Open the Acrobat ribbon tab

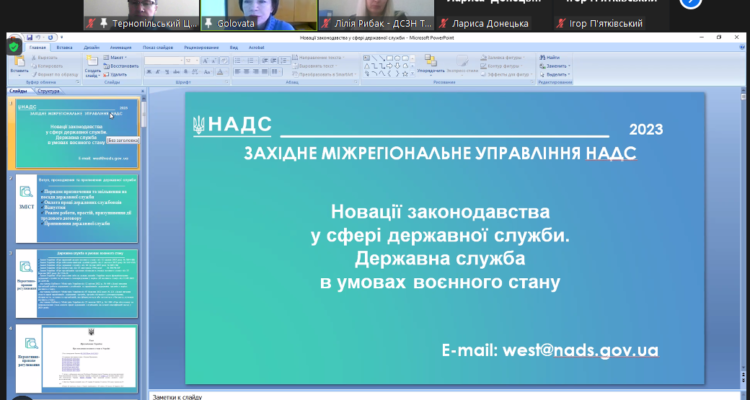pyautogui.click(x=256, y=48)
